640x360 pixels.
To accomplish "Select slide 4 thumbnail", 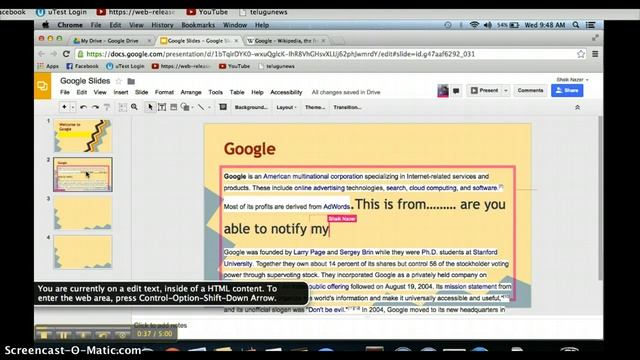I will click(x=83, y=252).
